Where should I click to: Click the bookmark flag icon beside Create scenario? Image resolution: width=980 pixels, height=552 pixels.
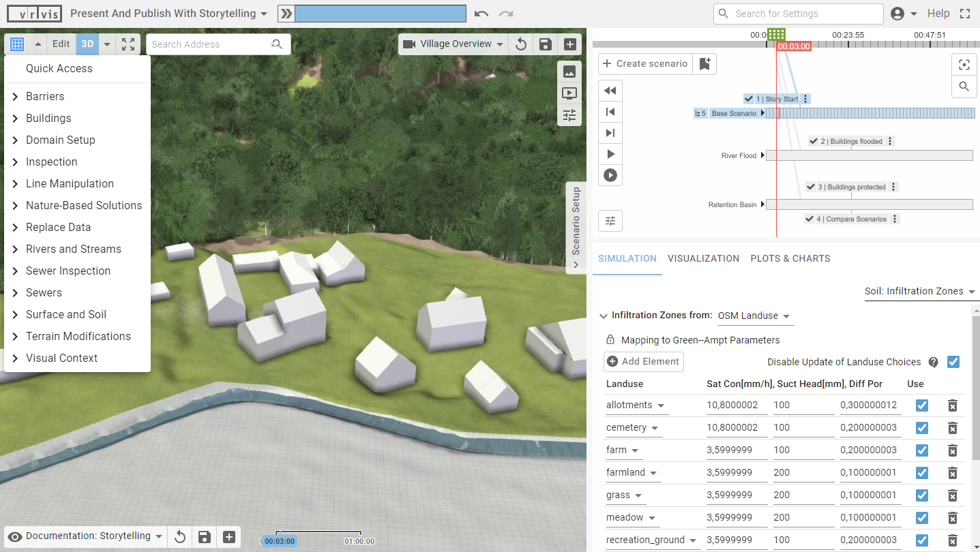pyautogui.click(x=705, y=63)
